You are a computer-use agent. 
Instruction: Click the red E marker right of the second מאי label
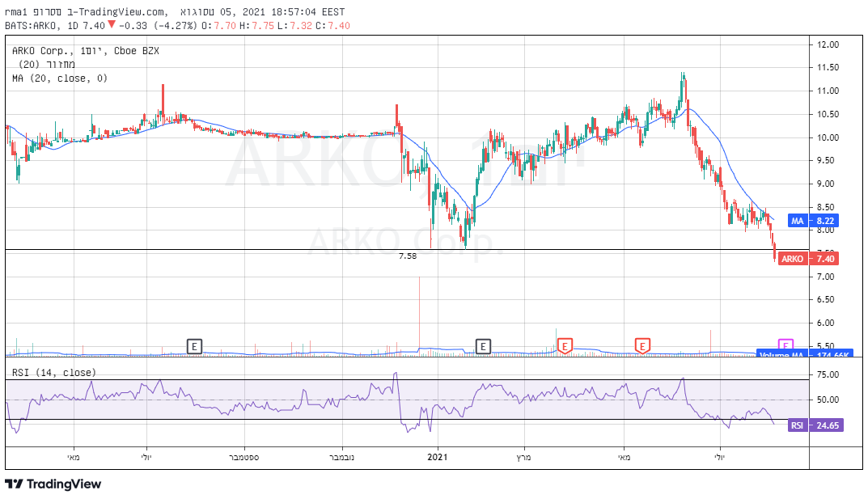coord(642,347)
